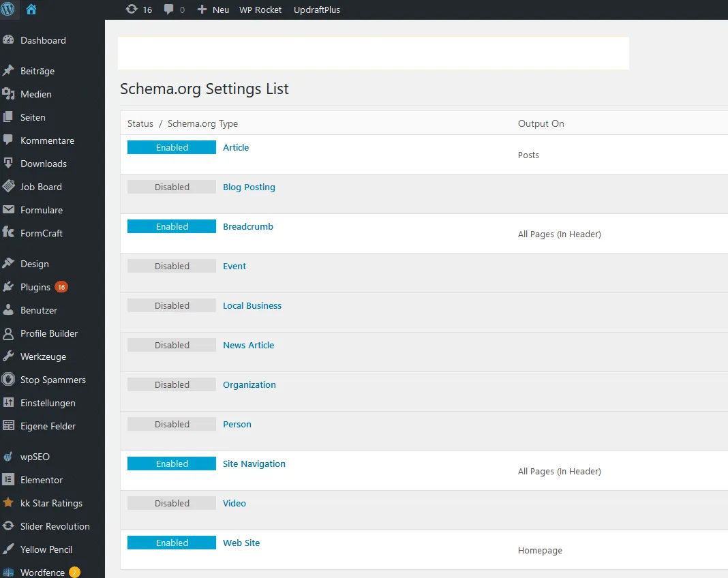Click the Stop Spammers shield icon
This screenshot has height=578, width=728.
(8, 379)
